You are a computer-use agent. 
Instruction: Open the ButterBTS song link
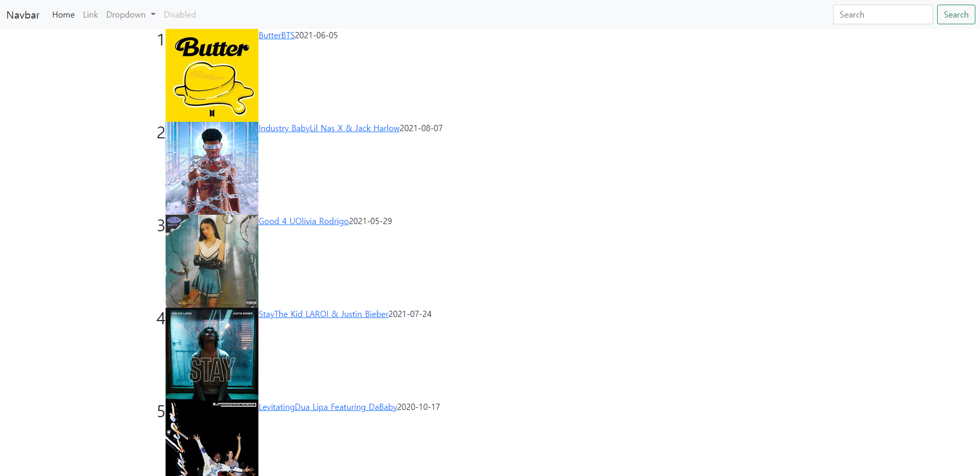[276, 35]
